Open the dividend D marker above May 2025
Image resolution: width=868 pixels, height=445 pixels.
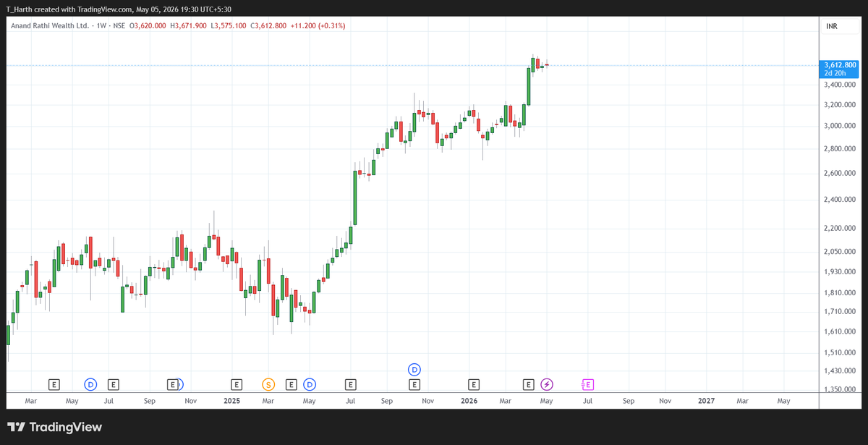(x=310, y=384)
